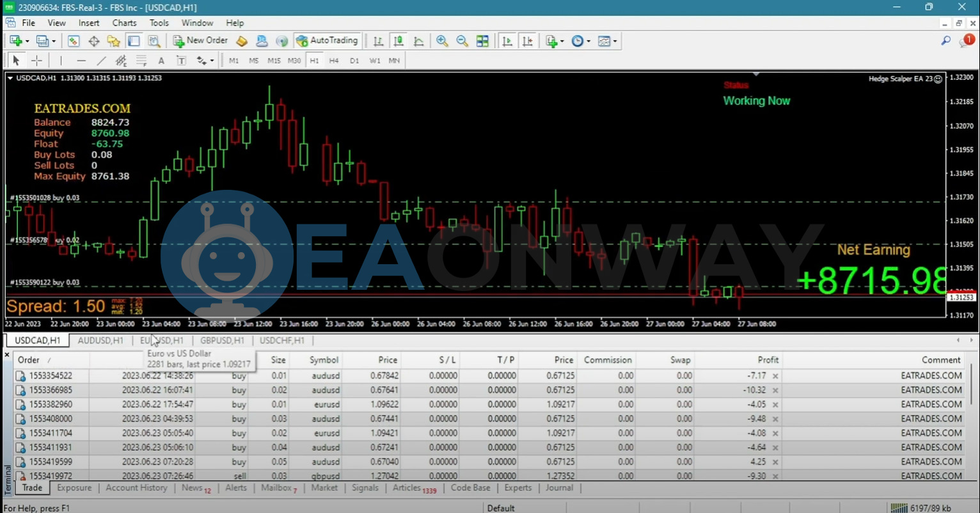Draw a Vertical Line tool
The width and height of the screenshot is (980, 513).
tap(61, 60)
